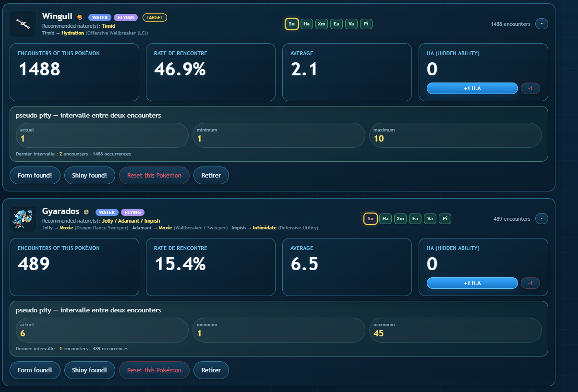Image resolution: width=578 pixels, height=392 pixels.
Task: Toggle the Su chip for Wingull
Action: tap(292, 24)
